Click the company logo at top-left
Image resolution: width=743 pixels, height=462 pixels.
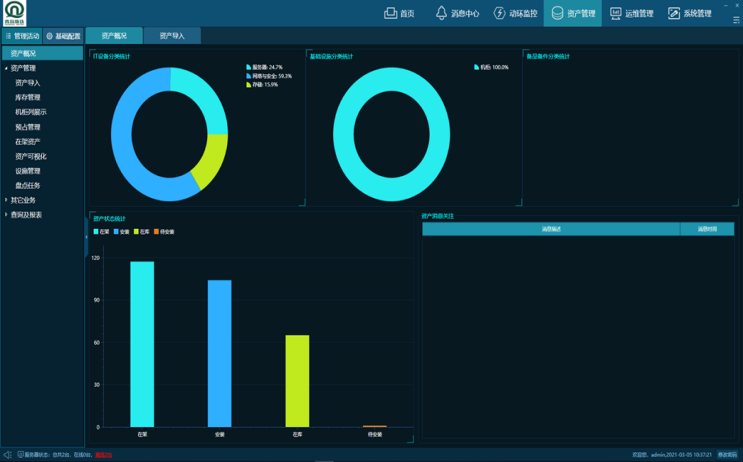point(14,13)
